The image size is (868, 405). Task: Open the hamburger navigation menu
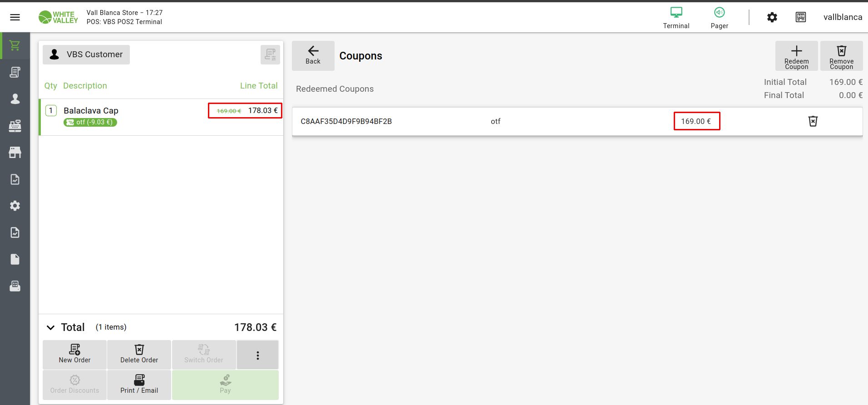pos(15,17)
